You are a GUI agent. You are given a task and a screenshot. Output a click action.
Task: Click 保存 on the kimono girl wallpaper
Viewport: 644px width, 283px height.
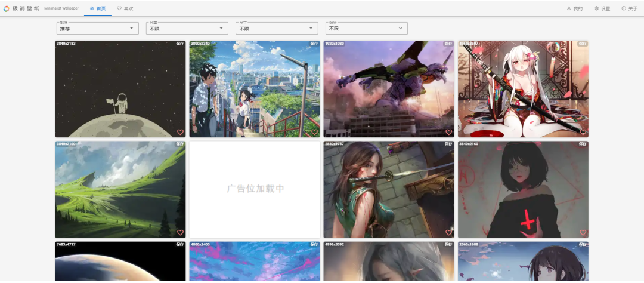583,43
